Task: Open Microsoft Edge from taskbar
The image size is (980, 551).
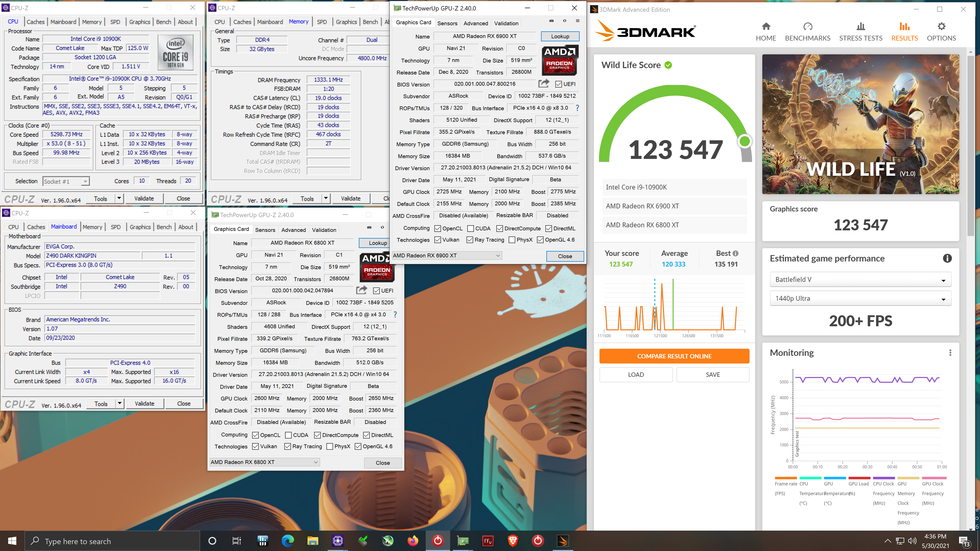Action: [288, 541]
